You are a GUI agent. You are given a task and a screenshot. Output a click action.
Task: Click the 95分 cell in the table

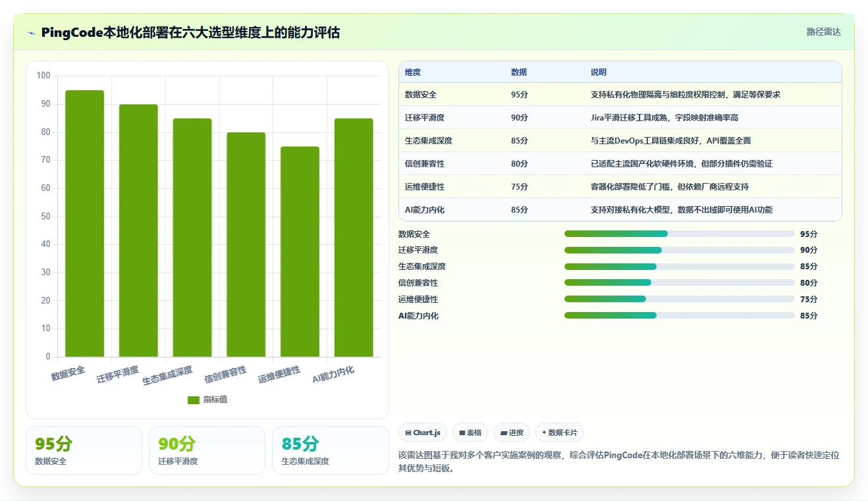point(520,95)
